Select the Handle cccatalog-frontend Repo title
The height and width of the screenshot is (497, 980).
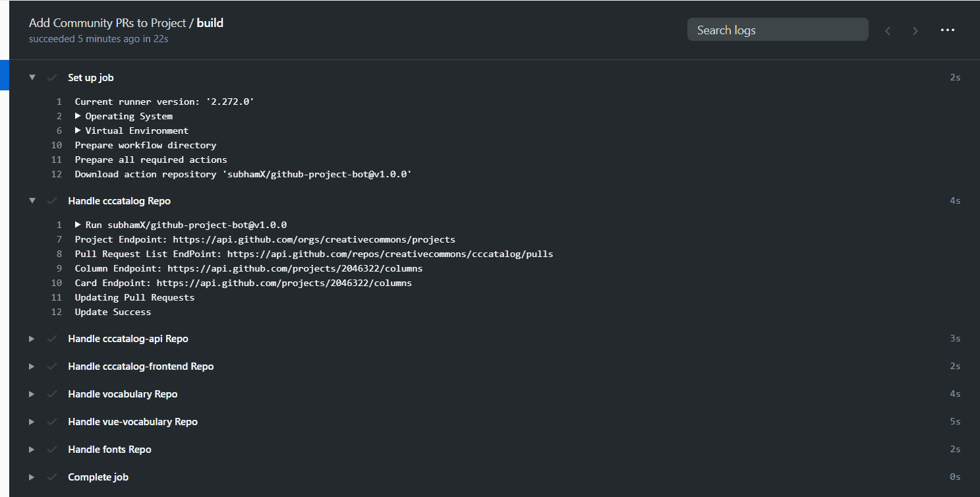(141, 366)
